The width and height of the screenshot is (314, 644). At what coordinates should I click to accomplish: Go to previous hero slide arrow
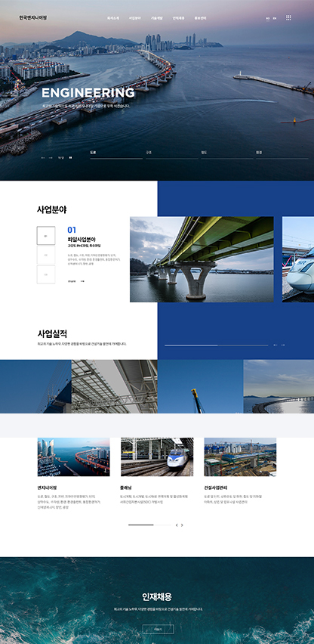tap(43, 157)
